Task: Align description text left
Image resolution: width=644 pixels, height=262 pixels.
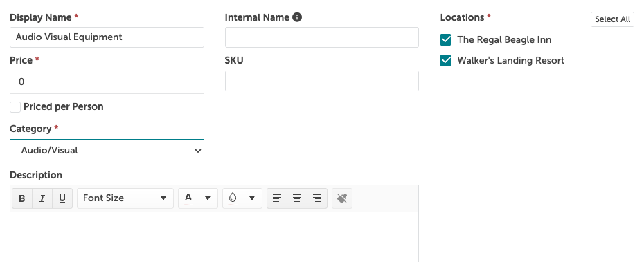Action: tap(277, 198)
